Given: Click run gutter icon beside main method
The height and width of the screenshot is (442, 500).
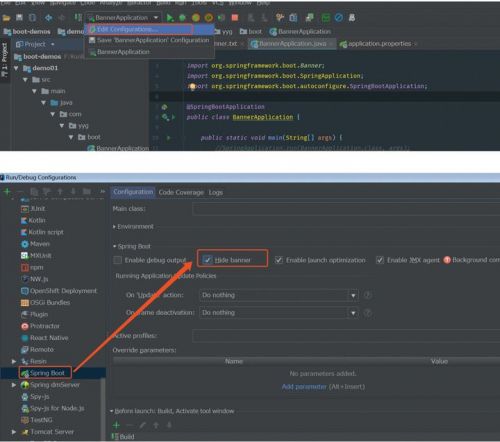Looking at the screenshot, I should pos(168,138).
